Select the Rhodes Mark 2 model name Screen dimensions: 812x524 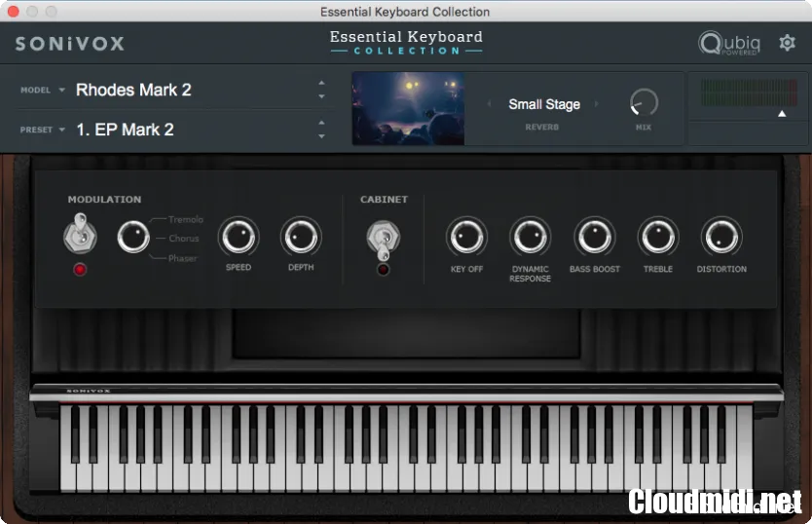pos(133,90)
